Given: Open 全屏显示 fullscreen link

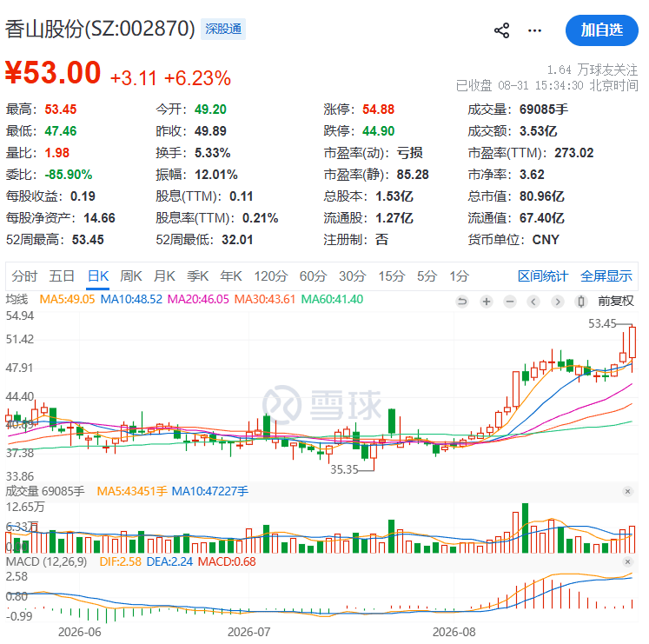Looking at the screenshot, I should click(x=606, y=276).
